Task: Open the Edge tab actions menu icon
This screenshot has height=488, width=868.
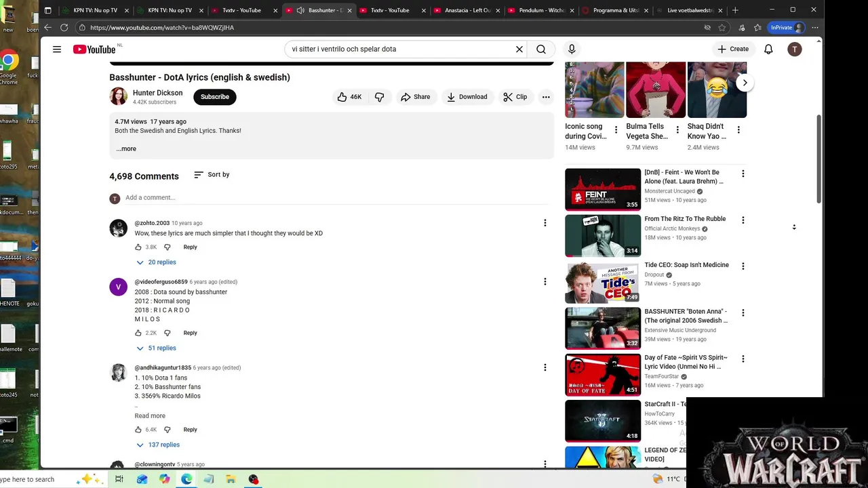Action: pyautogui.click(x=47, y=10)
